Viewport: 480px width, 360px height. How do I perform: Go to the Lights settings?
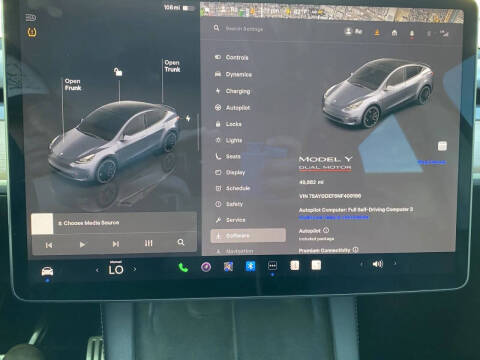(x=229, y=140)
